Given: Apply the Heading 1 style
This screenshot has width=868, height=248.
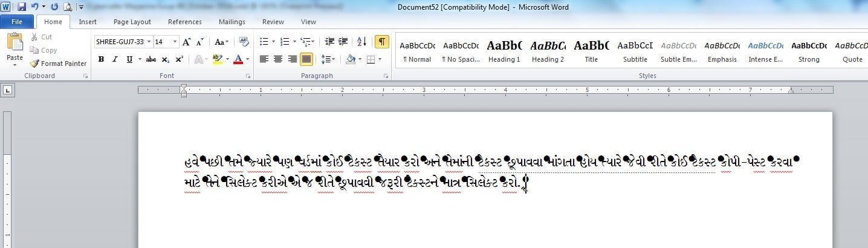Looking at the screenshot, I should click(504, 51).
